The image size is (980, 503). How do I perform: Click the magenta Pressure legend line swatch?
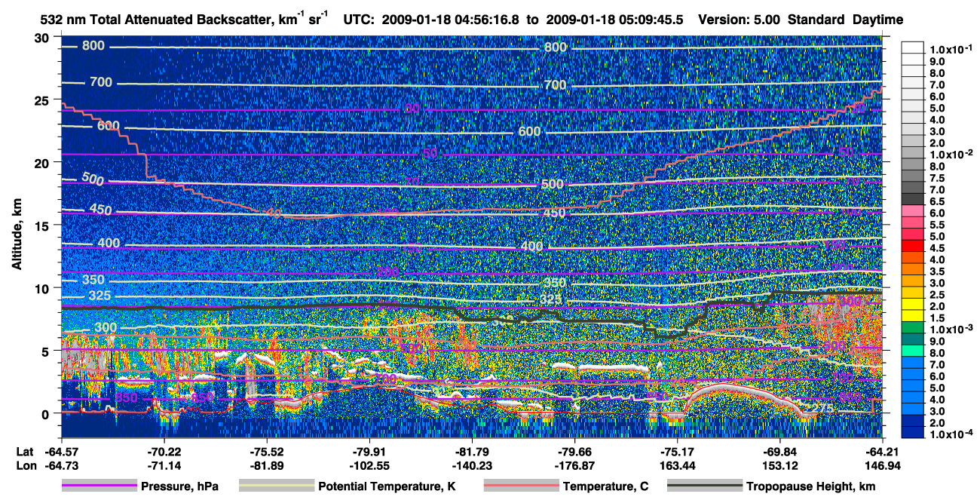click(x=100, y=486)
